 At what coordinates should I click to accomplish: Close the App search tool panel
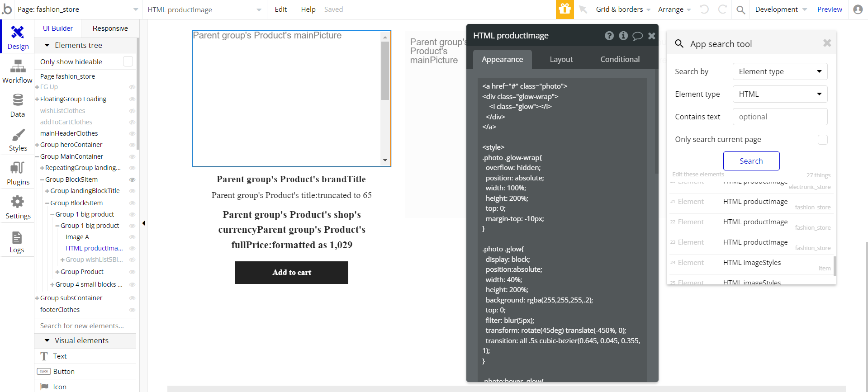[x=827, y=43]
